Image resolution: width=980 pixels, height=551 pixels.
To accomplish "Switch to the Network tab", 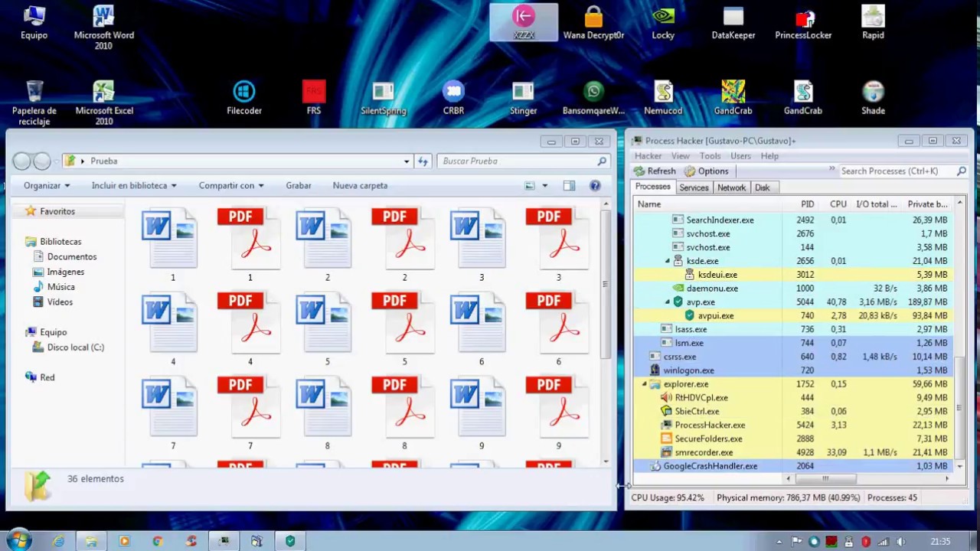I will pyautogui.click(x=731, y=187).
